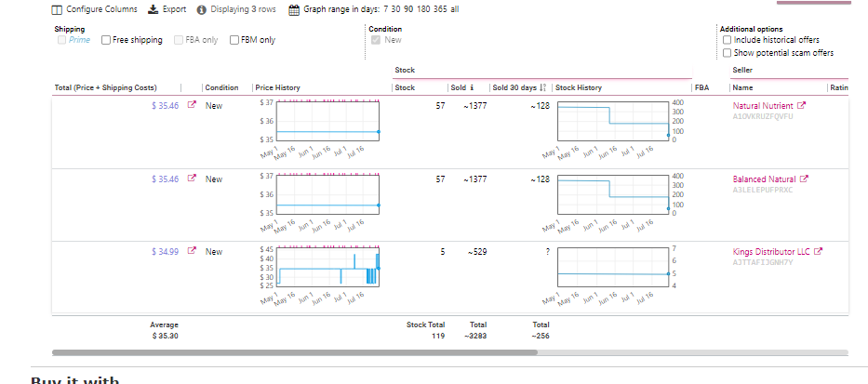Click the Price History column header

[x=278, y=87]
